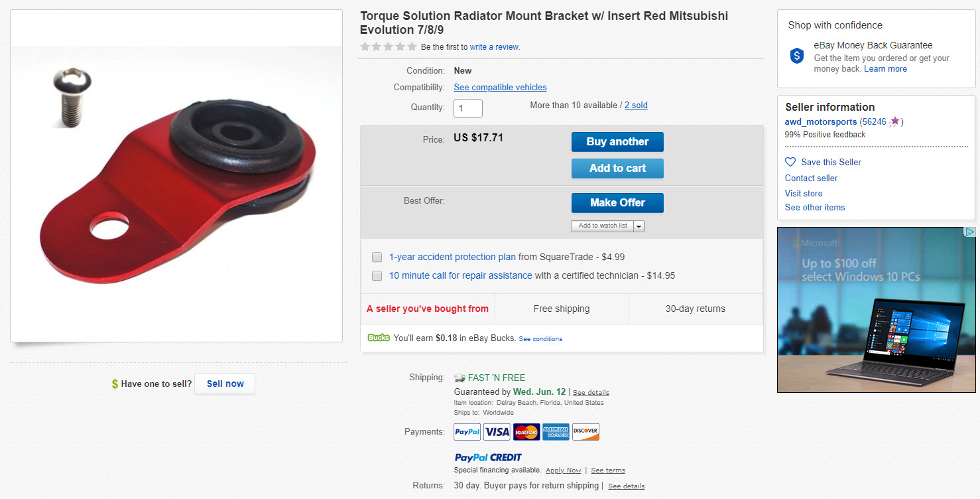The image size is (980, 499).
Task: Click the American Express icon
Action: (x=556, y=432)
